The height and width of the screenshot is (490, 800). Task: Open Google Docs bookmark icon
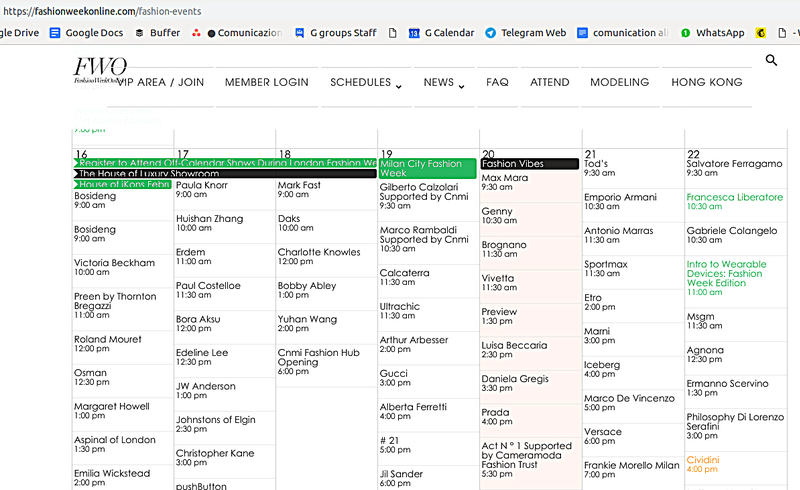[55, 33]
